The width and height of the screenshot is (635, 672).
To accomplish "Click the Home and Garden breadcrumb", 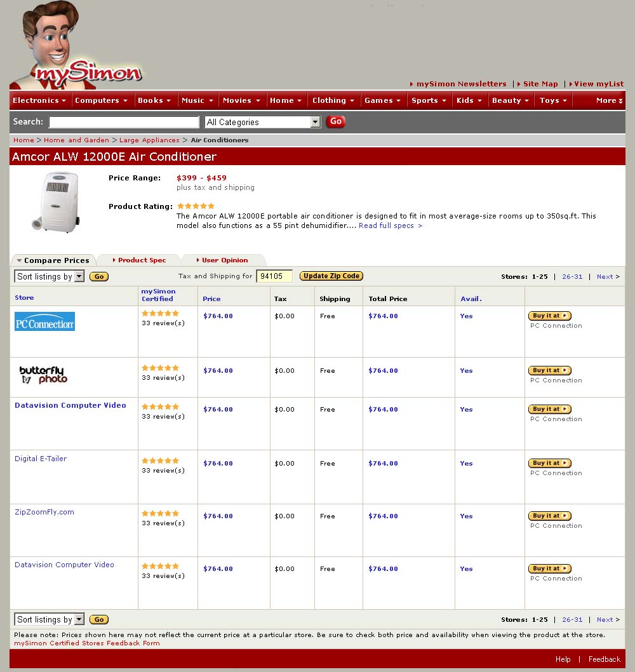I will [76, 140].
